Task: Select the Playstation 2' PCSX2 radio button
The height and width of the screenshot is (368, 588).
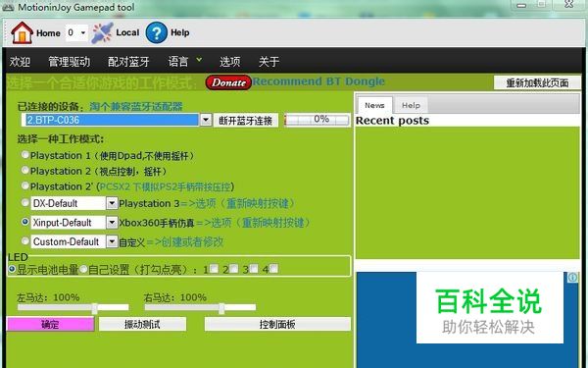Action: tap(25, 185)
